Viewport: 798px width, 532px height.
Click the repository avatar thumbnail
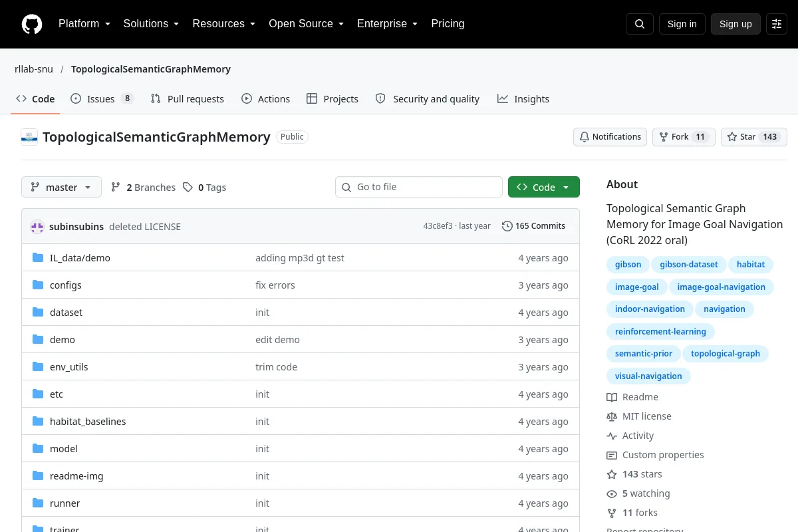[29, 137]
